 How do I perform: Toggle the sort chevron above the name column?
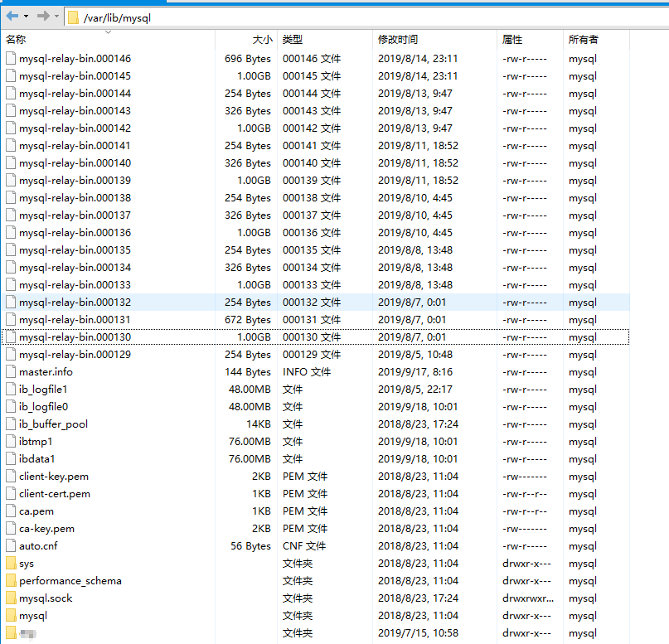[108, 32]
